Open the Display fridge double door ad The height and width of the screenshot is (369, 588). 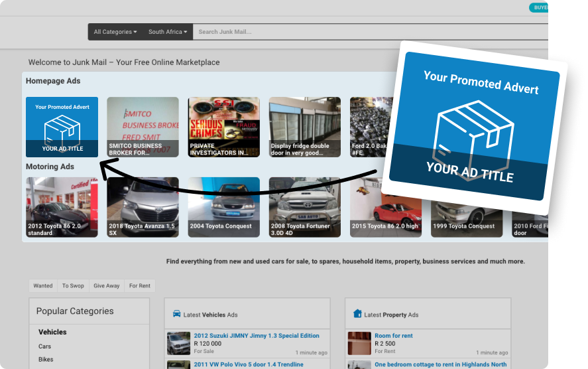click(x=305, y=127)
